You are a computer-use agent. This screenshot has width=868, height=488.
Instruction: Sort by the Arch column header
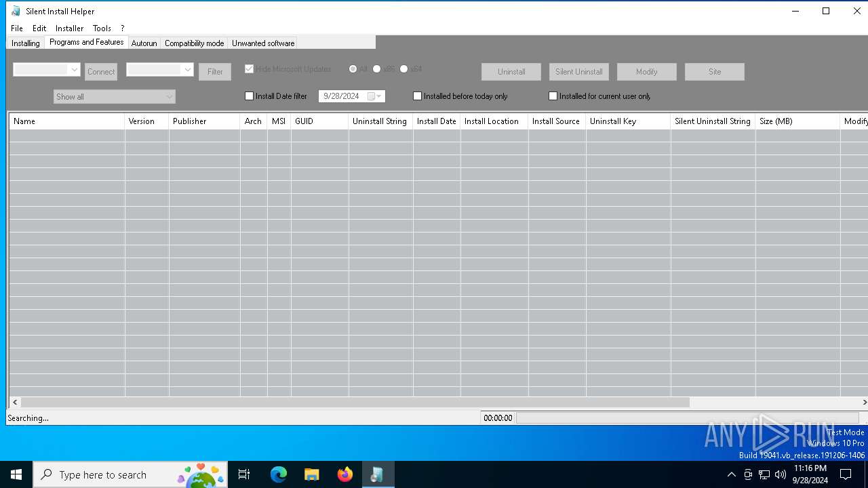pyautogui.click(x=254, y=121)
